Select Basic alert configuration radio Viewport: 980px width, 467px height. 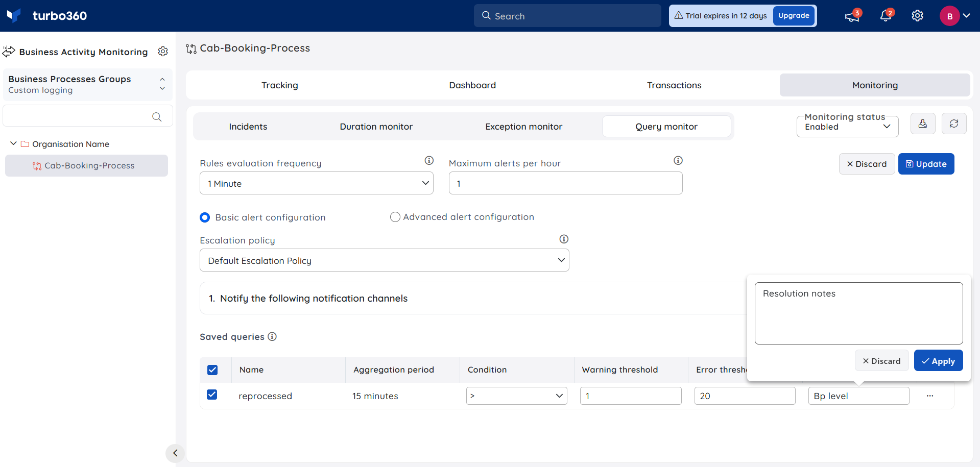coord(205,217)
